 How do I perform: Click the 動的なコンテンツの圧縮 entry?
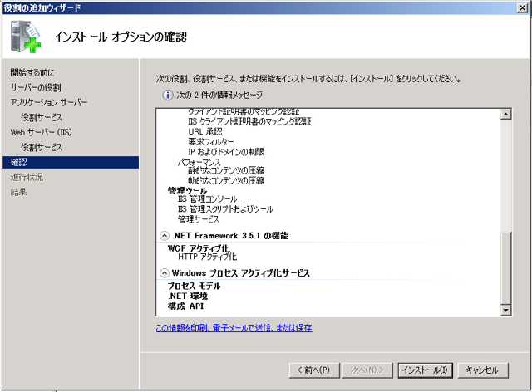226,180
